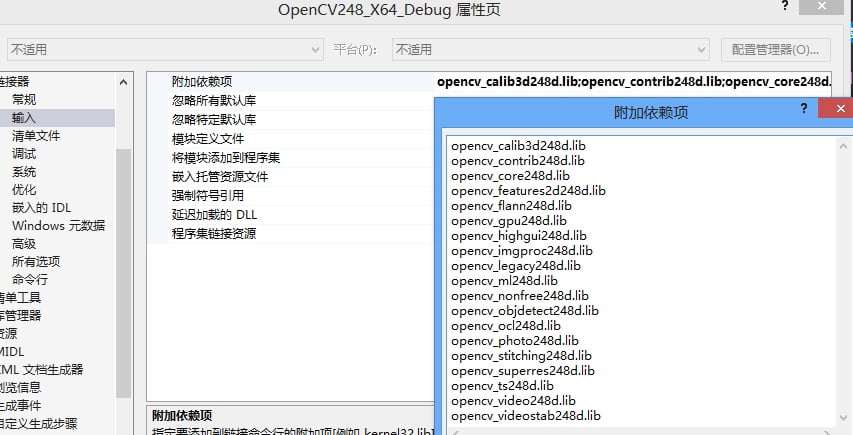Select XML 文档生成器 tree node

[x=41, y=369]
